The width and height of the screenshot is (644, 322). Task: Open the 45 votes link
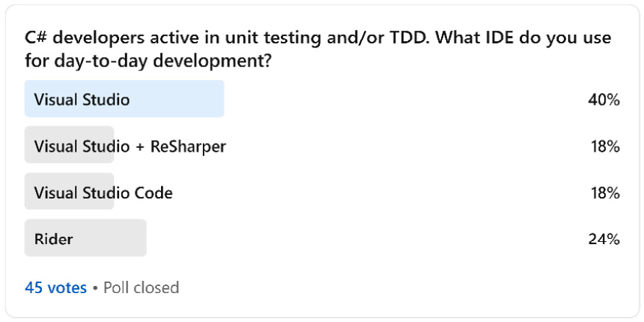[56, 287]
